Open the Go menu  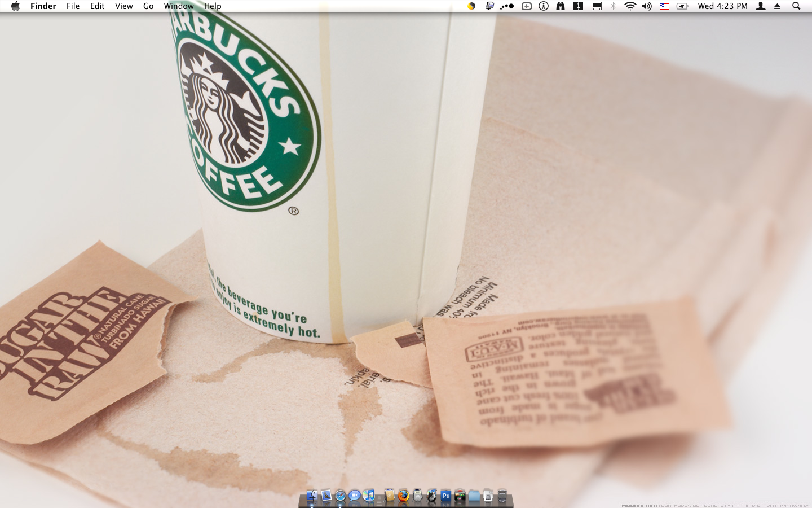click(148, 6)
